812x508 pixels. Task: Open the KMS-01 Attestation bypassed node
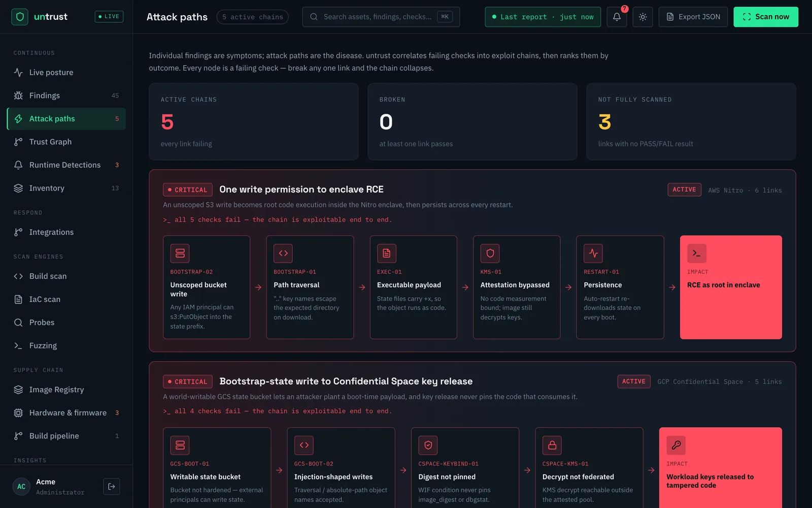[x=517, y=287]
